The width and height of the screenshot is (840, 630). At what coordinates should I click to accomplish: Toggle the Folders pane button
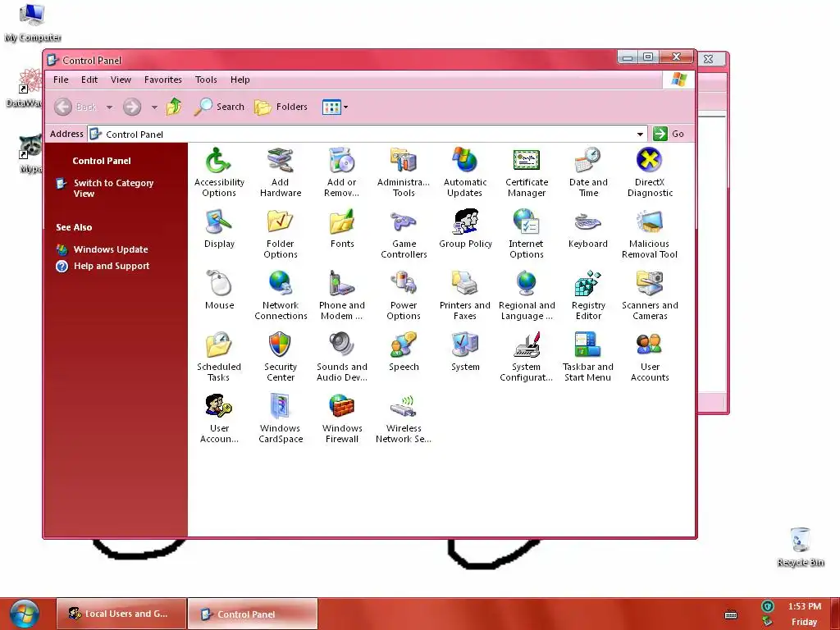point(281,107)
